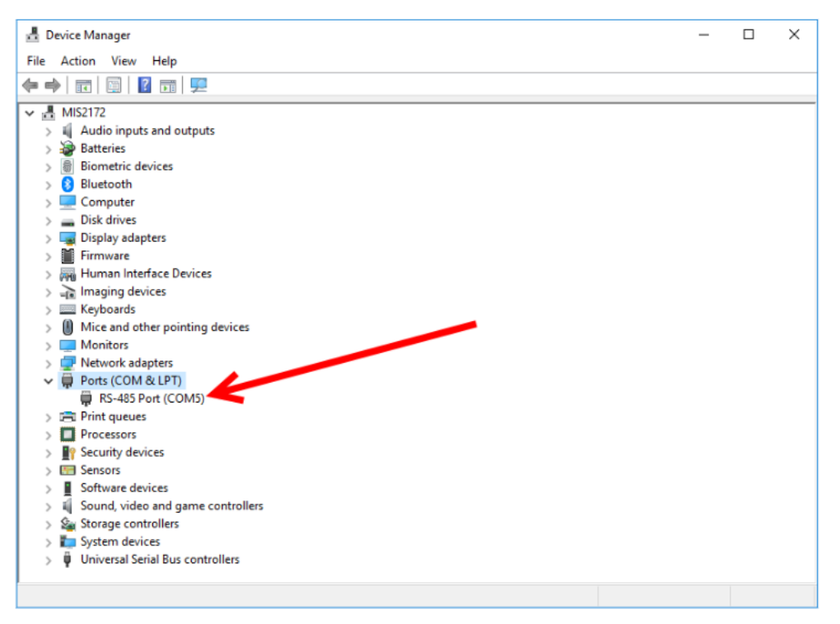This screenshot has height=624, width=840.
Task: Show or hide the console tree icon
Action: pos(83,85)
